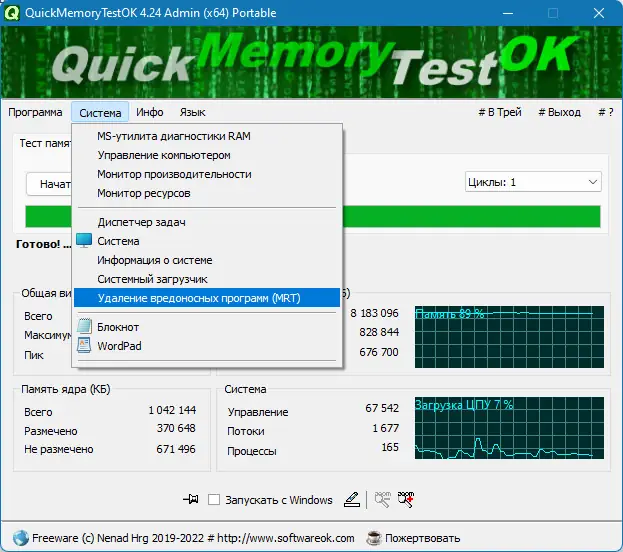
Task: Click the Память 89 % graph
Action: click(509, 337)
